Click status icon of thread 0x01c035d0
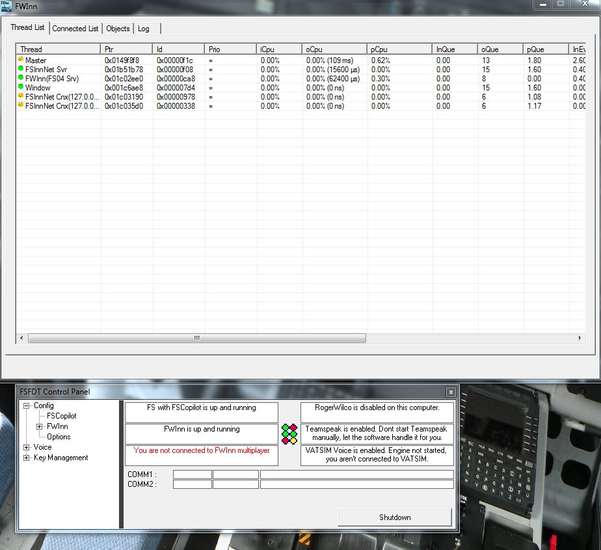 (x=21, y=105)
